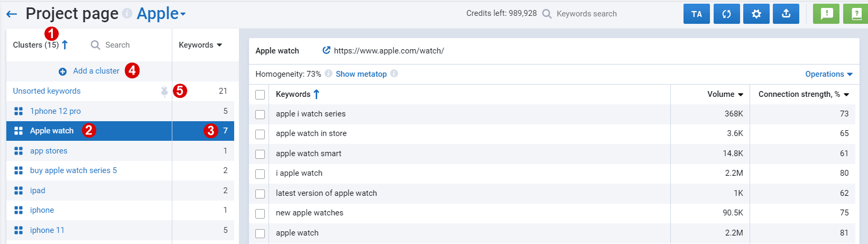Click keyword text new apple watches
Screen dimensions: 868x244
tap(310, 213)
